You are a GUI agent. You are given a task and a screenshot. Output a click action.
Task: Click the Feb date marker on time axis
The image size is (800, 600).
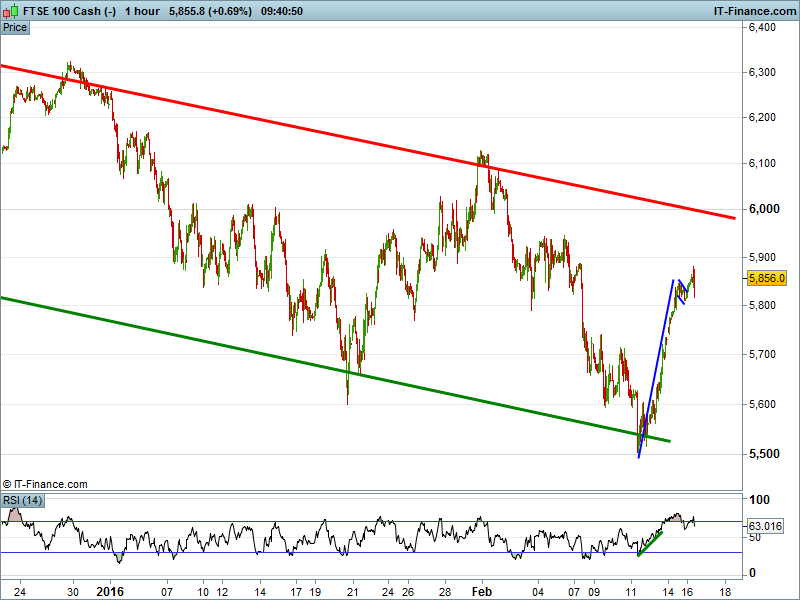[x=483, y=591]
